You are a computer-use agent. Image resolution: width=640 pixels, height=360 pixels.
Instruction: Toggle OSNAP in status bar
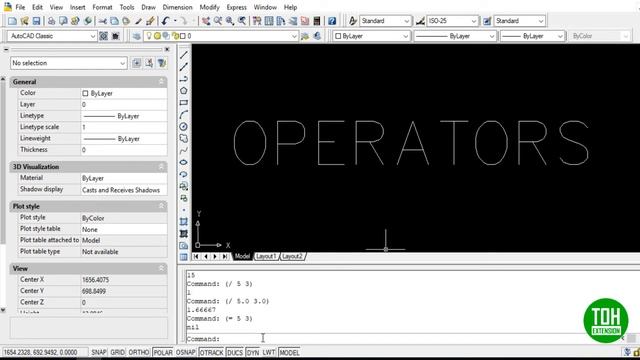pyautogui.click(x=186, y=352)
